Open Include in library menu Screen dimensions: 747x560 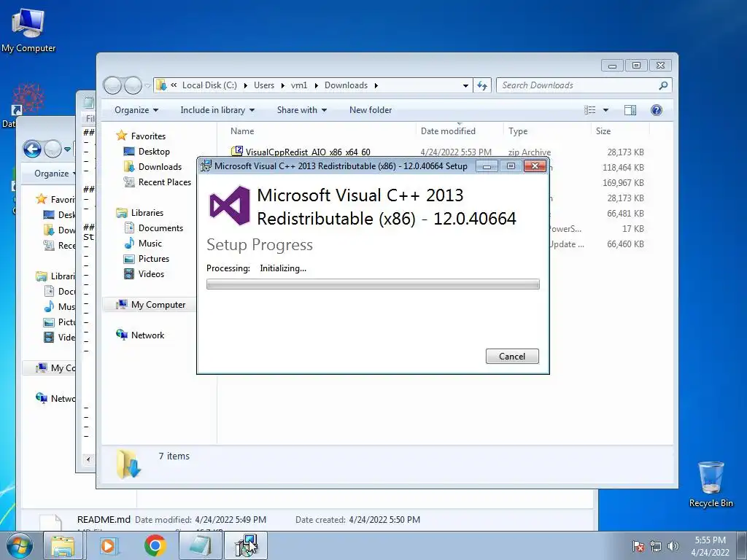tap(217, 110)
